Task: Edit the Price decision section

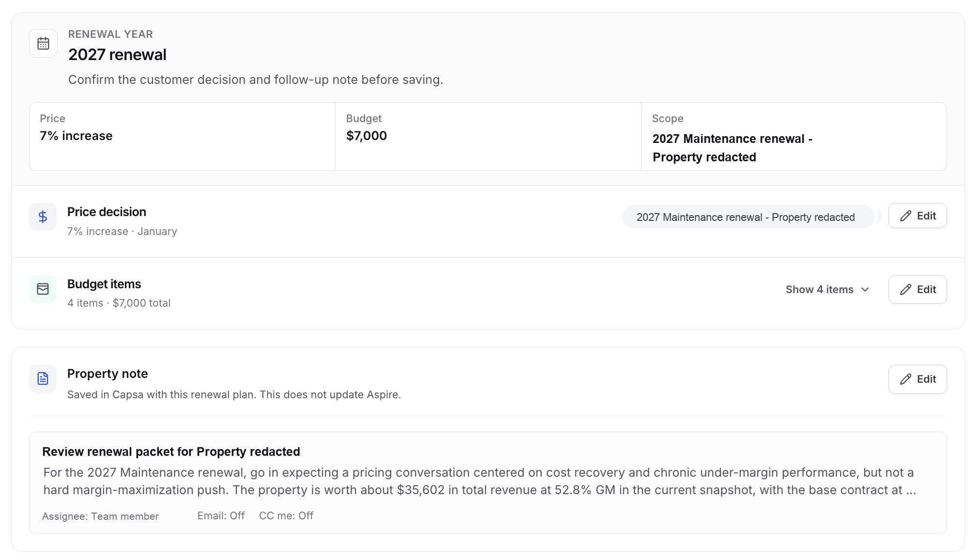Action: [x=918, y=216]
